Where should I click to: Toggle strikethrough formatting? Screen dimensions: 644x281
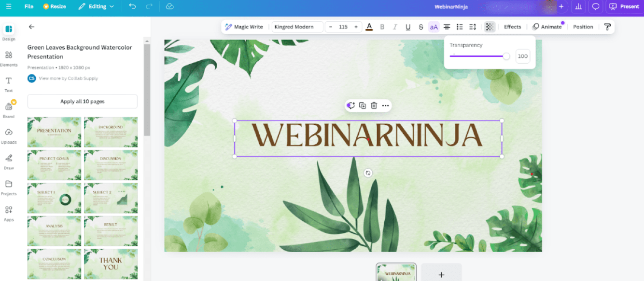[x=421, y=27]
